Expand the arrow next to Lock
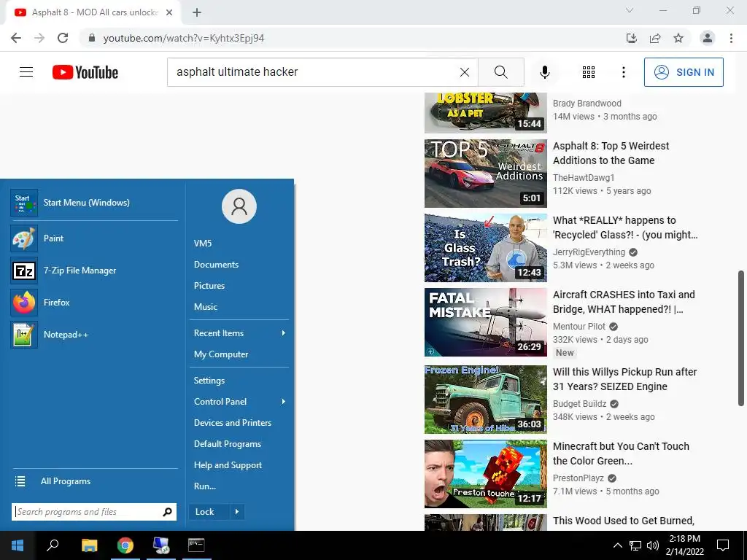This screenshot has height=560, width=747. point(237,512)
